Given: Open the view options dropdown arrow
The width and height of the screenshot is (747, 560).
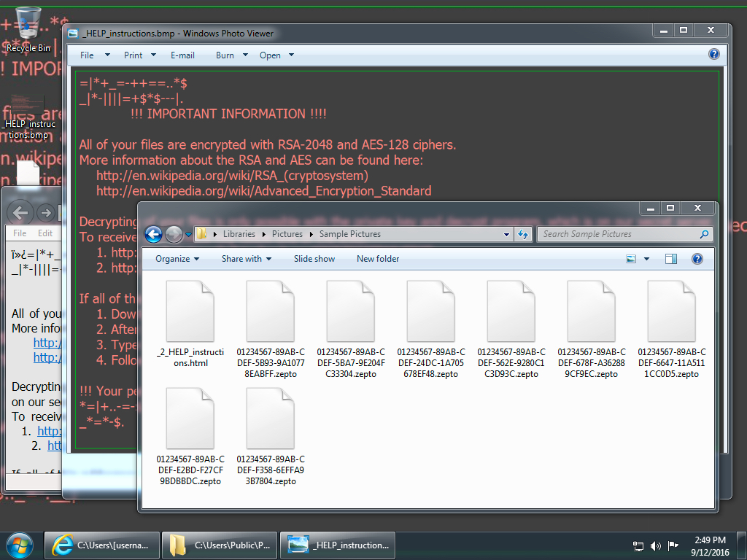Looking at the screenshot, I should coord(646,259).
